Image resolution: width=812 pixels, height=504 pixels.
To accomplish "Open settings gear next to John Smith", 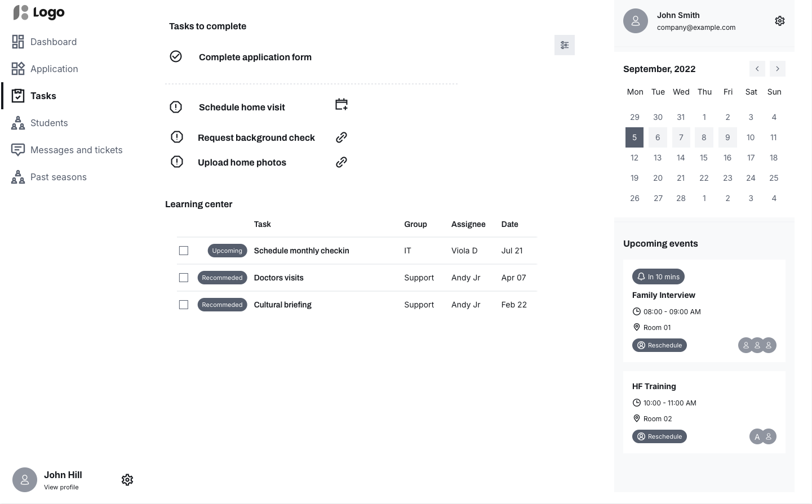I will [x=779, y=21].
